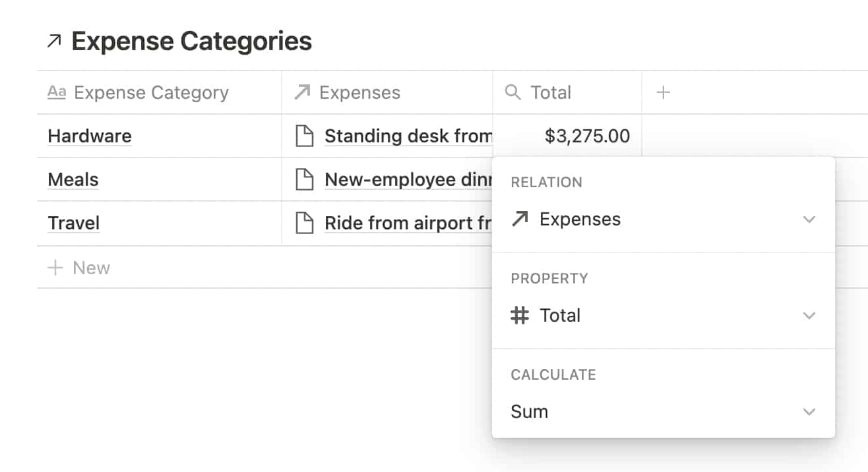Add a new row with New button
This screenshot has height=472, width=868.
[x=79, y=268]
